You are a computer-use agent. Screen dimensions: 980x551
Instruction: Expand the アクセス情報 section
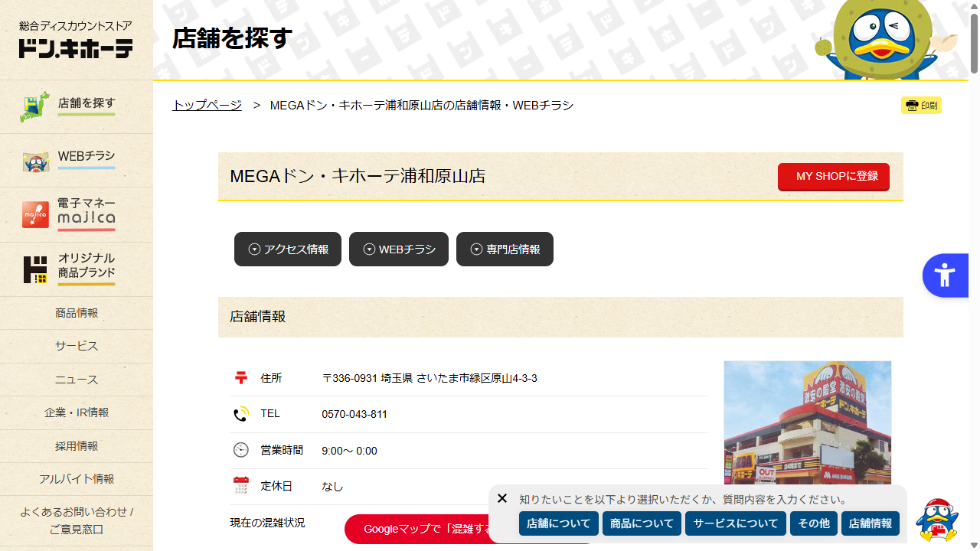288,249
